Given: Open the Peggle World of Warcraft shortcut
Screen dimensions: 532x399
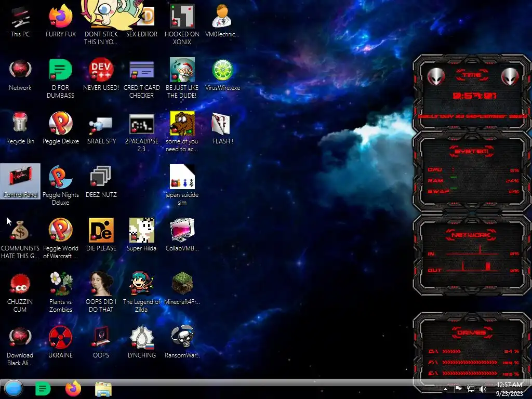Looking at the screenshot, I should [61, 239].
